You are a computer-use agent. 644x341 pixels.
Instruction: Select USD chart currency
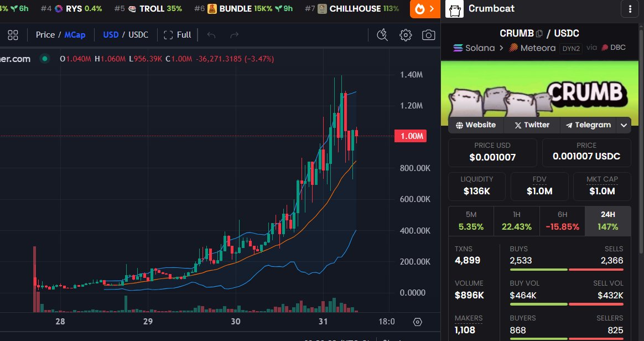point(111,35)
